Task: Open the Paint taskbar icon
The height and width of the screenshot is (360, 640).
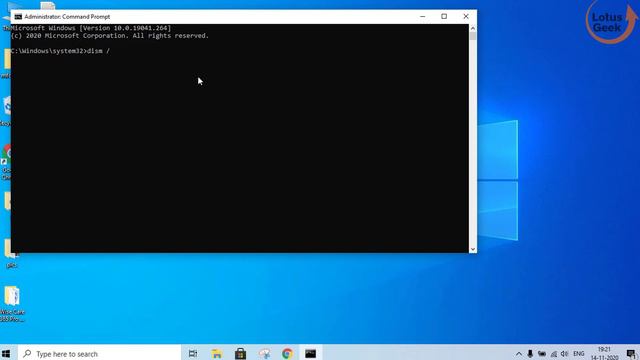Action: point(264,353)
